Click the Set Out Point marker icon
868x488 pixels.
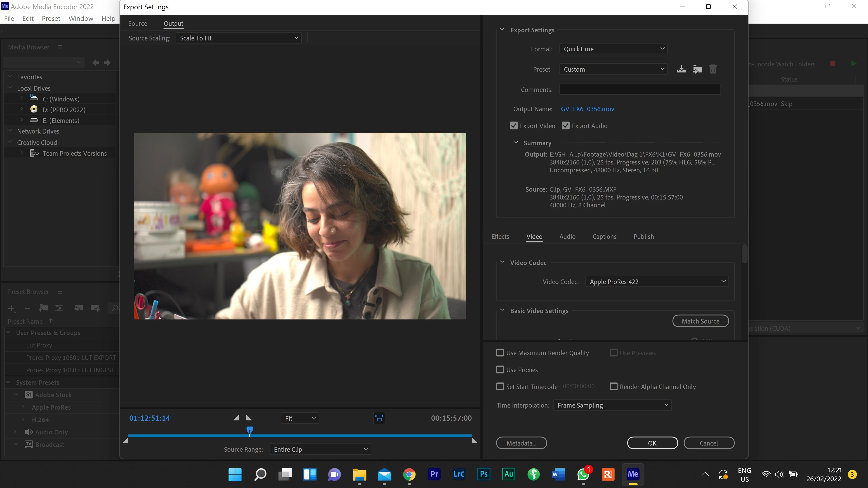pyautogui.click(x=249, y=418)
